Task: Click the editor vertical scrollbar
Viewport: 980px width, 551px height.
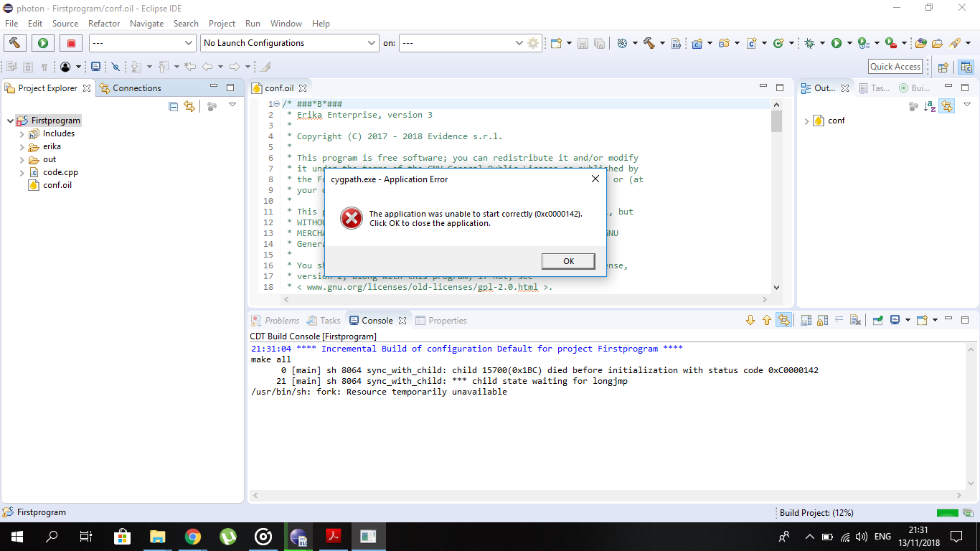Action: [x=776, y=196]
